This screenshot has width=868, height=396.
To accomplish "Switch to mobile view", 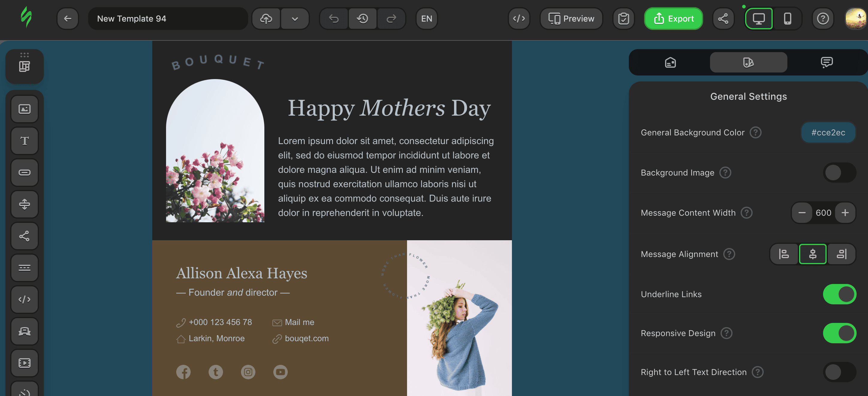I will click(787, 19).
